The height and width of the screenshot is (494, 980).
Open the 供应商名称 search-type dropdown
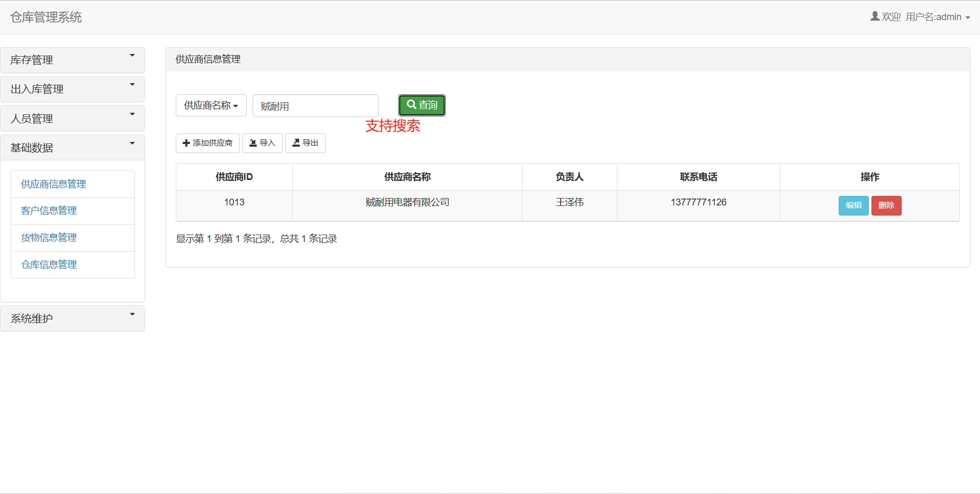(211, 105)
